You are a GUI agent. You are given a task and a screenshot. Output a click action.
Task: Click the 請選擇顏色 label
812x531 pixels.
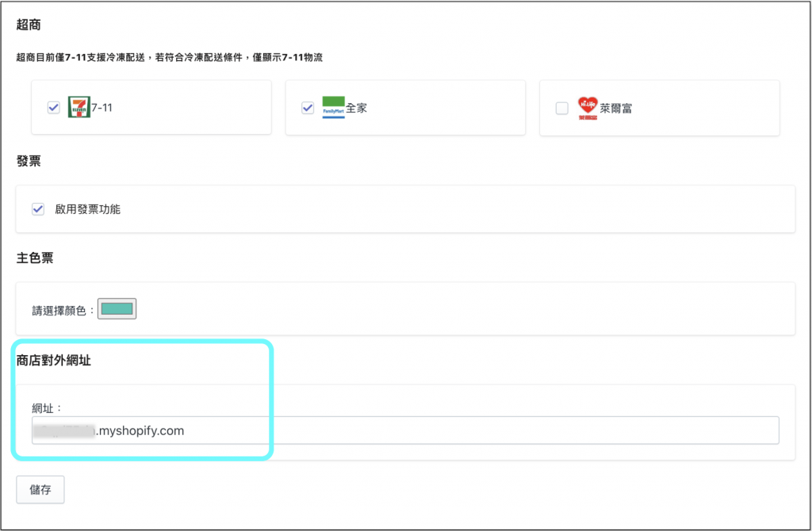pos(63,310)
